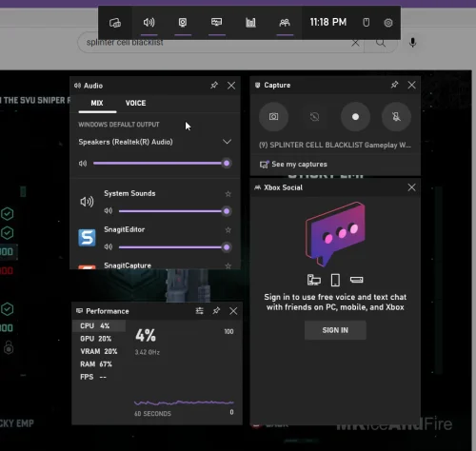Click the large System Sounds speaker icon
The width and height of the screenshot is (476, 451).
coord(87,202)
